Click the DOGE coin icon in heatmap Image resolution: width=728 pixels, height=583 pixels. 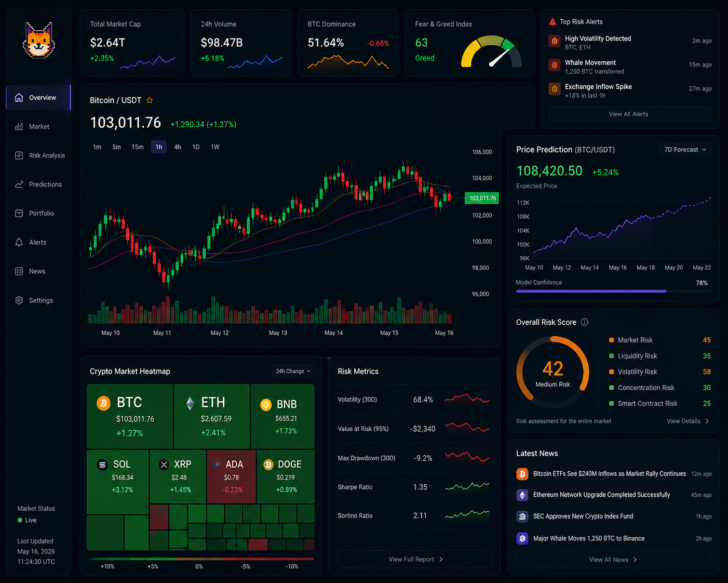click(x=268, y=465)
